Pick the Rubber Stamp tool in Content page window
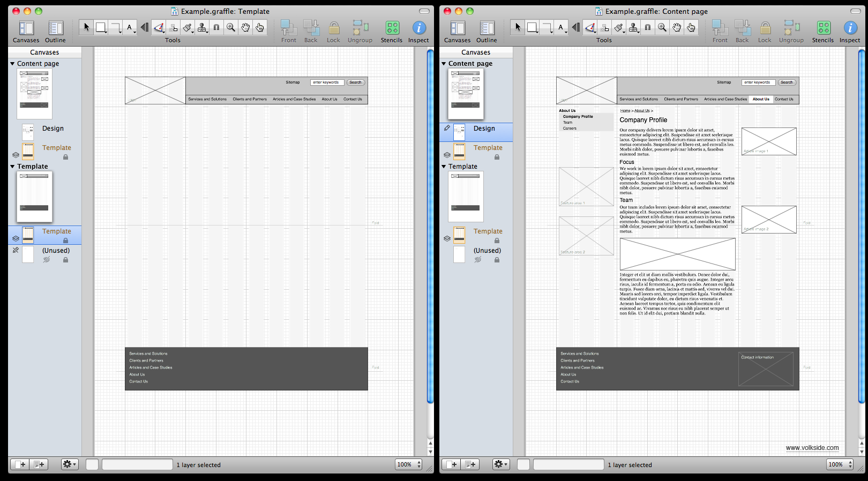The image size is (868, 481). (x=633, y=27)
